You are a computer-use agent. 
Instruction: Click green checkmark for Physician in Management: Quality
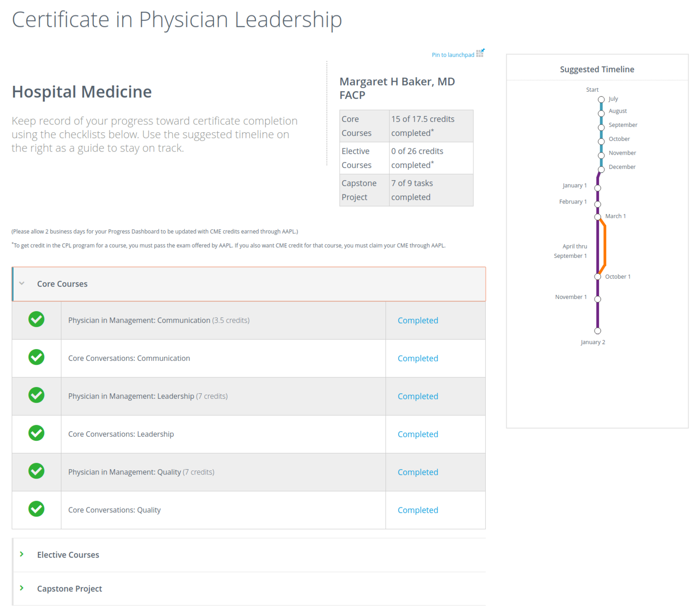tap(36, 471)
